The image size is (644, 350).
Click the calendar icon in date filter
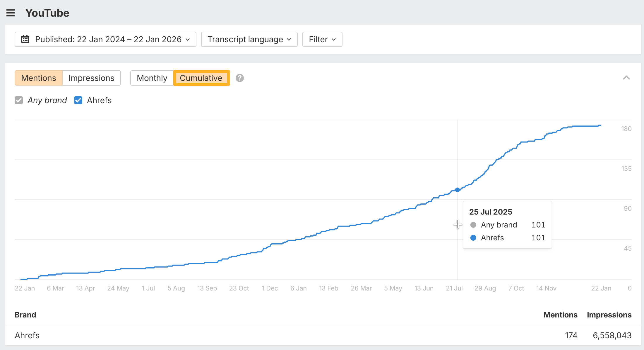coord(25,39)
